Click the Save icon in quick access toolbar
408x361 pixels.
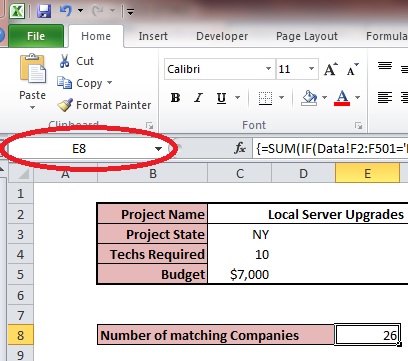(44, 11)
